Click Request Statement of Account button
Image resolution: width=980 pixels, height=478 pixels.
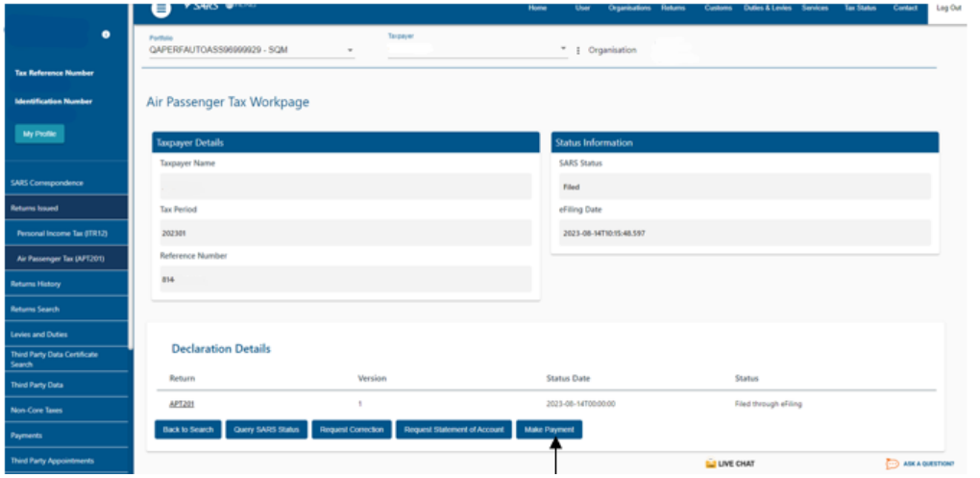(x=453, y=429)
